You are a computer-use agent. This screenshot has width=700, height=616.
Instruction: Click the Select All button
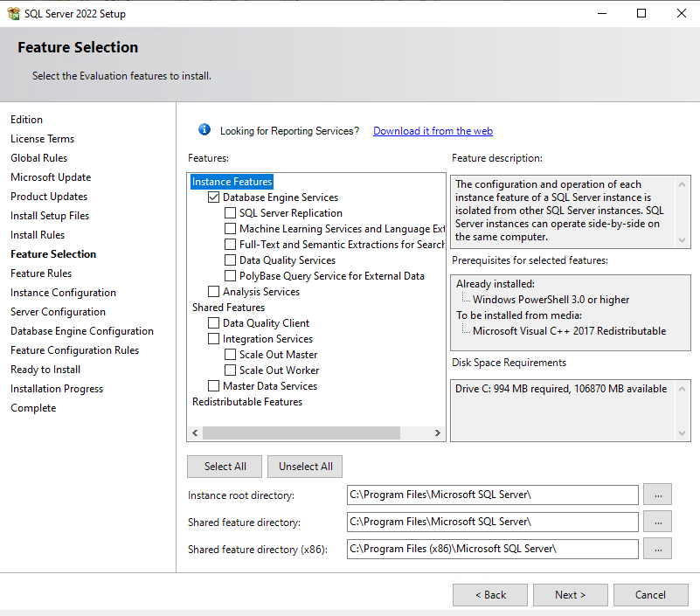pyautogui.click(x=224, y=466)
